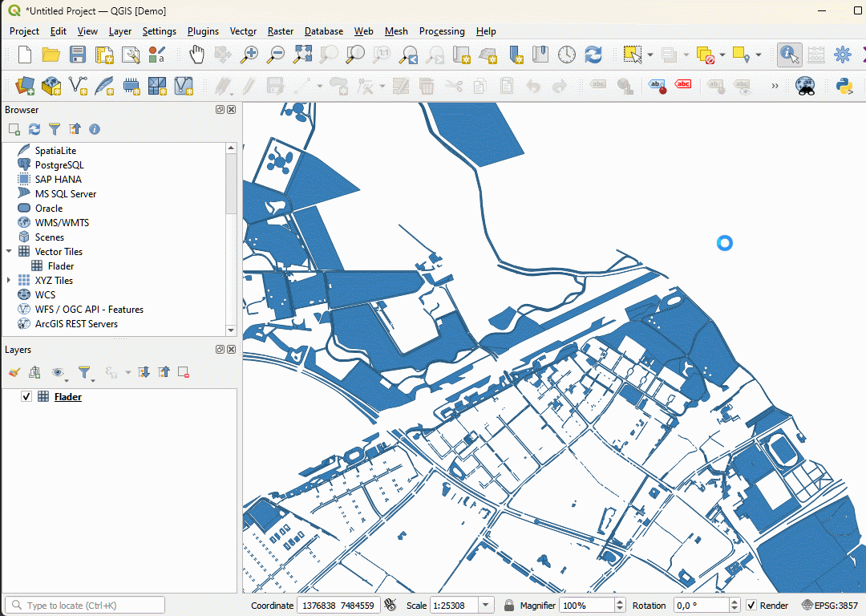Select the Pan Map hand tool
Viewport: 866px width, 616px height.
196,55
